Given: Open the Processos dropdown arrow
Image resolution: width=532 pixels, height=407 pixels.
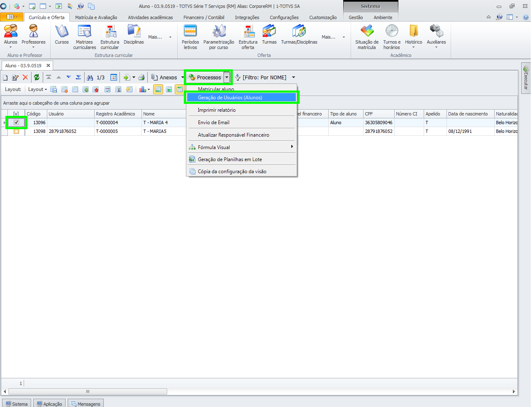Looking at the screenshot, I should point(227,77).
